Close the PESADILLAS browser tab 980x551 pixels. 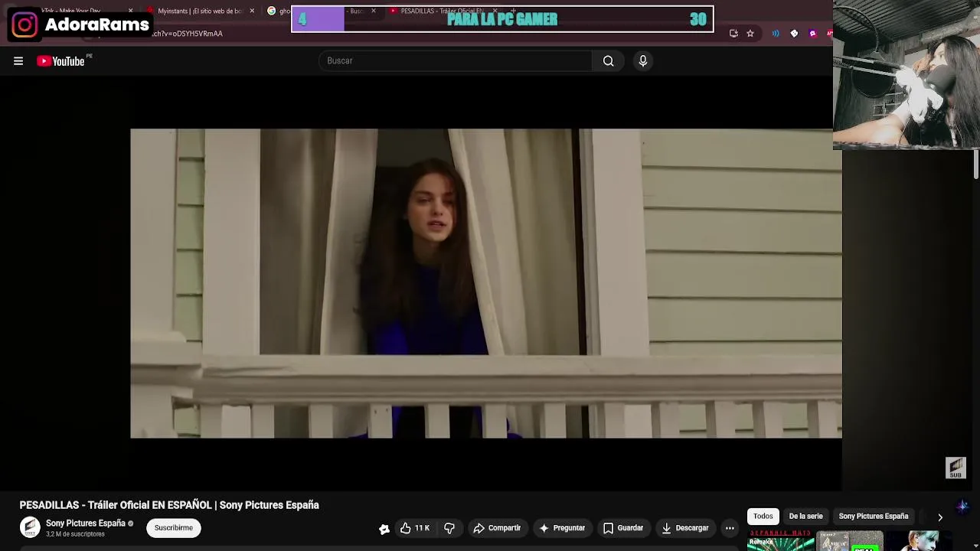point(495,11)
